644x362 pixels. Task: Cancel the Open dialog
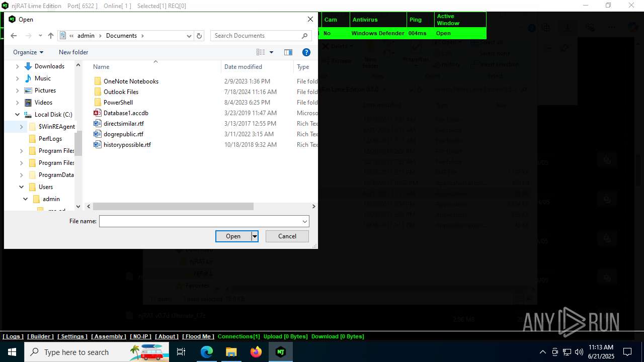pyautogui.click(x=287, y=236)
